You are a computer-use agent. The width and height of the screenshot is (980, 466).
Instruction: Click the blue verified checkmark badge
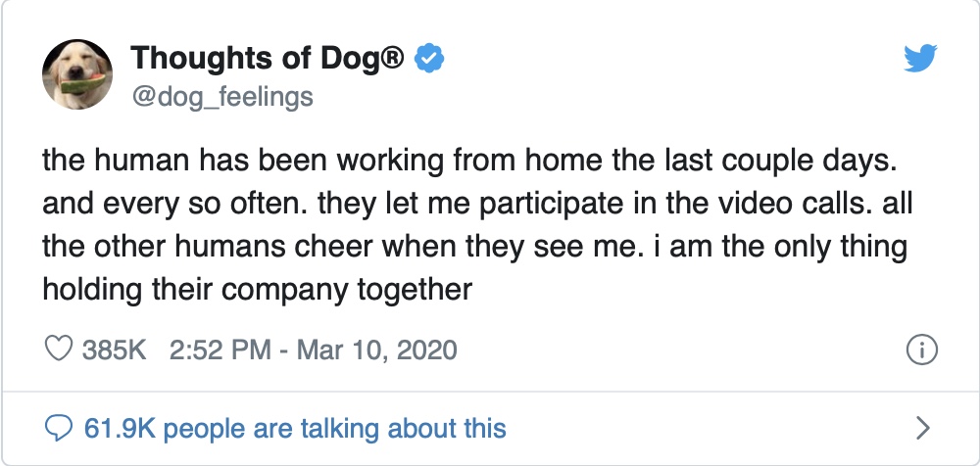(429, 59)
